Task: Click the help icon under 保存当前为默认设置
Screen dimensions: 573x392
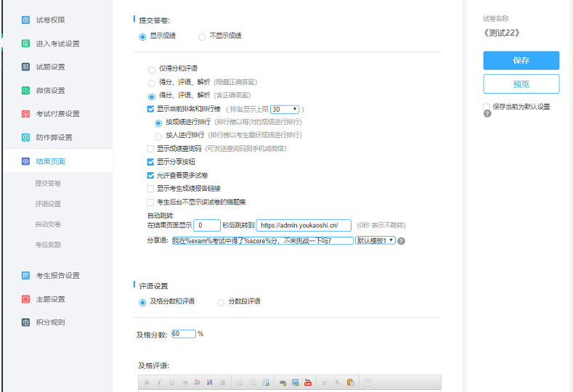Action: point(487,114)
